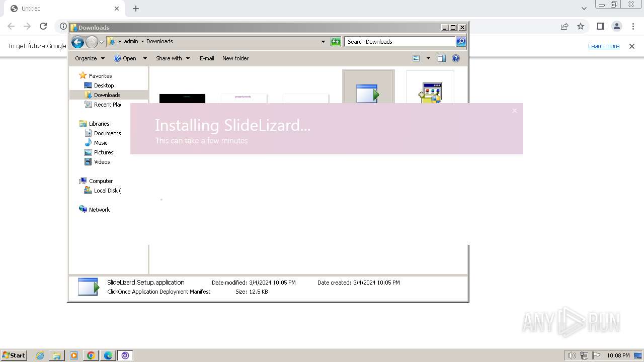Click the admin breadcrumb in address bar
This screenshot has height=362, width=644.
(x=131, y=41)
